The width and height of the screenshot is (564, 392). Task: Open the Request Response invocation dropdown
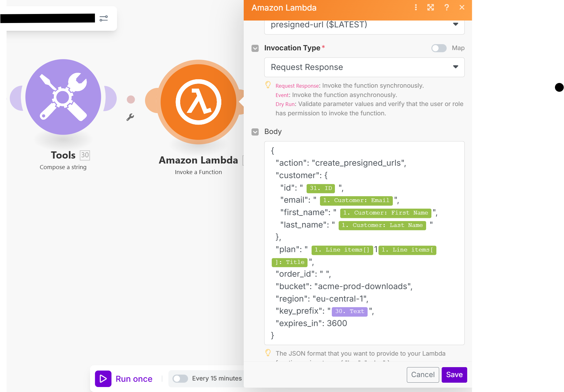click(364, 67)
